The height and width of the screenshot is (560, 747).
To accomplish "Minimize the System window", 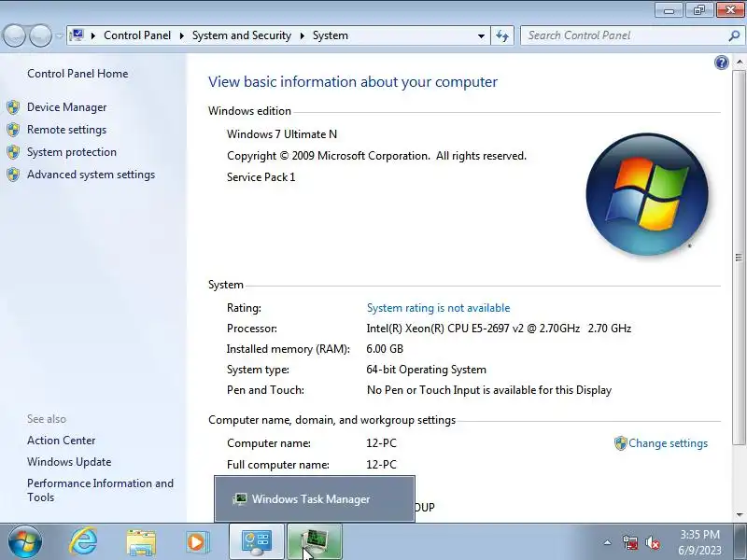I will [669, 10].
